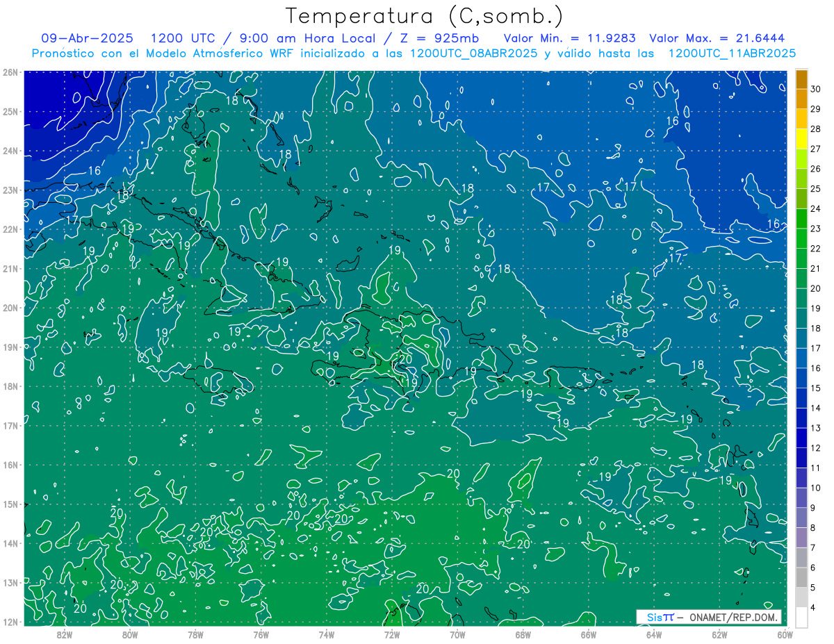Click the '12N' latitude axis label
Viewport: 834px width, 644px height.
(10, 622)
